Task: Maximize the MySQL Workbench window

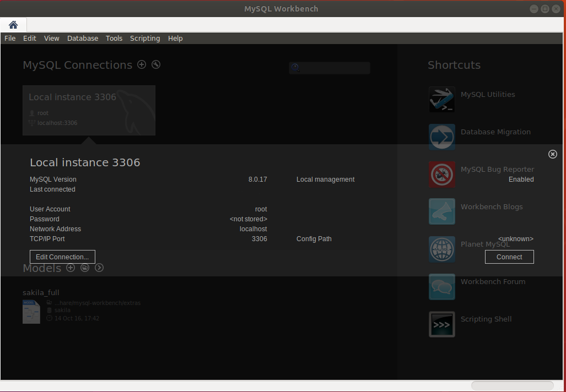Action: 545,9
